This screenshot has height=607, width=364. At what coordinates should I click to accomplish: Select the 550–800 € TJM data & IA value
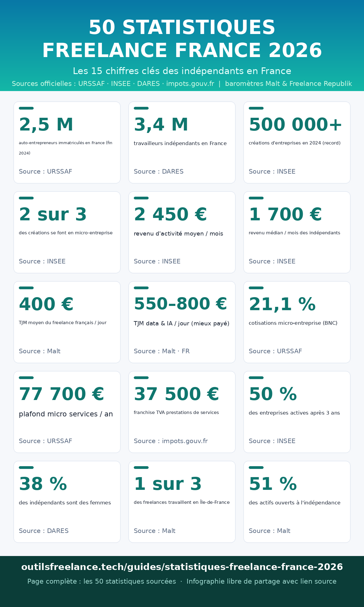point(180,304)
